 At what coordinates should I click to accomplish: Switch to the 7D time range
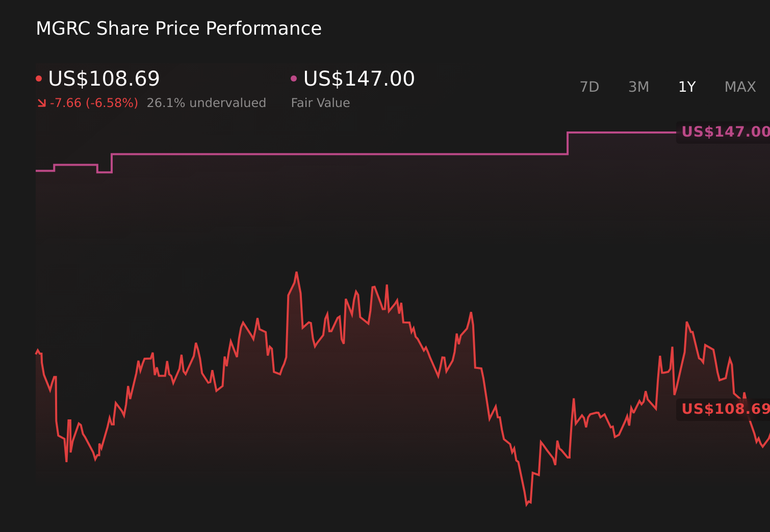[x=589, y=87]
